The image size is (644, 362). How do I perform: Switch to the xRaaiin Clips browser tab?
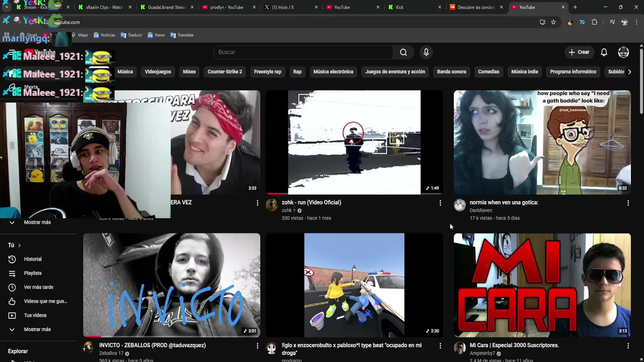tap(103, 7)
